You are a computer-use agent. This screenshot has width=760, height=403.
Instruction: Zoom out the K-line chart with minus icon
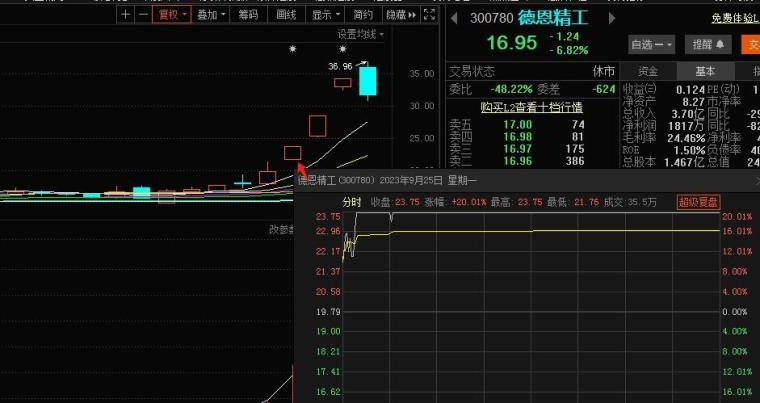(143, 15)
